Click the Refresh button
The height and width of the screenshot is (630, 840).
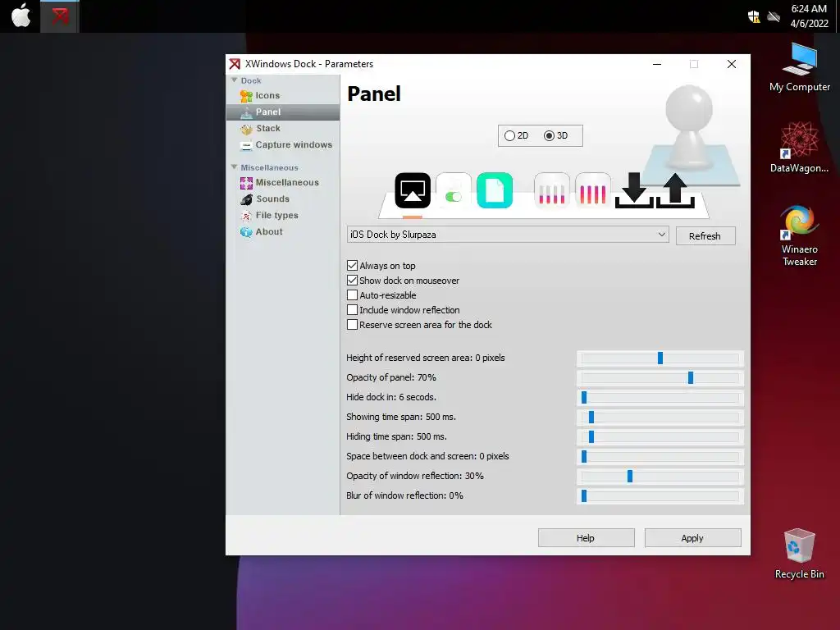[705, 236]
